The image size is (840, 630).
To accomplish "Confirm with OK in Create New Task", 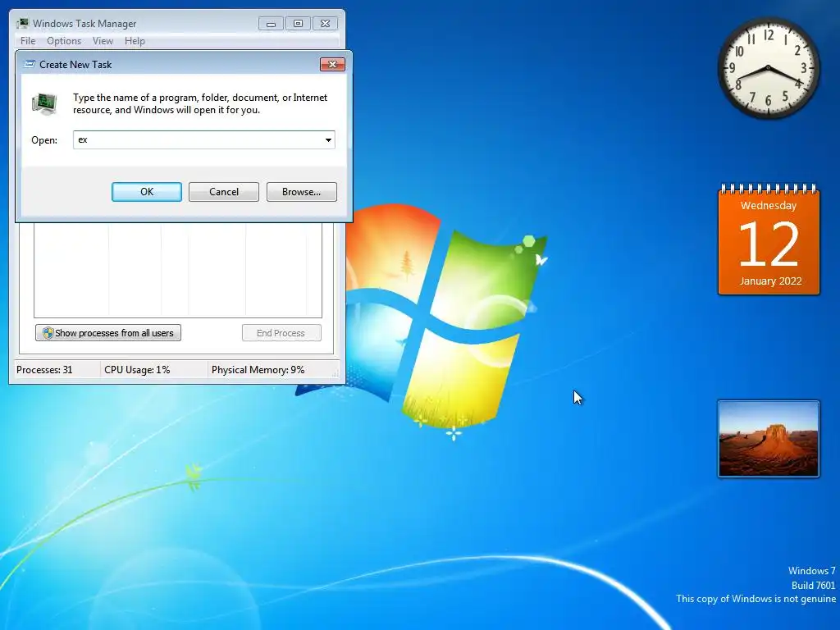I will [x=147, y=192].
